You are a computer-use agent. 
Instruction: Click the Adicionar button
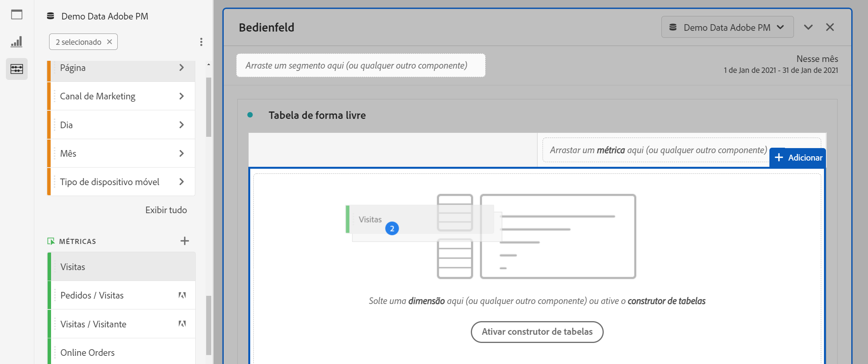797,157
